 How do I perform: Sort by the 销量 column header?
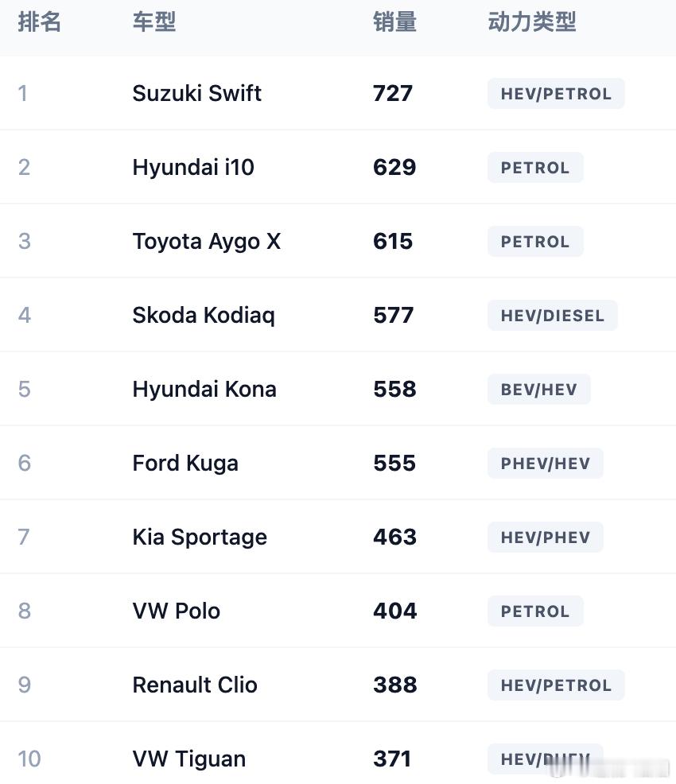394,22
